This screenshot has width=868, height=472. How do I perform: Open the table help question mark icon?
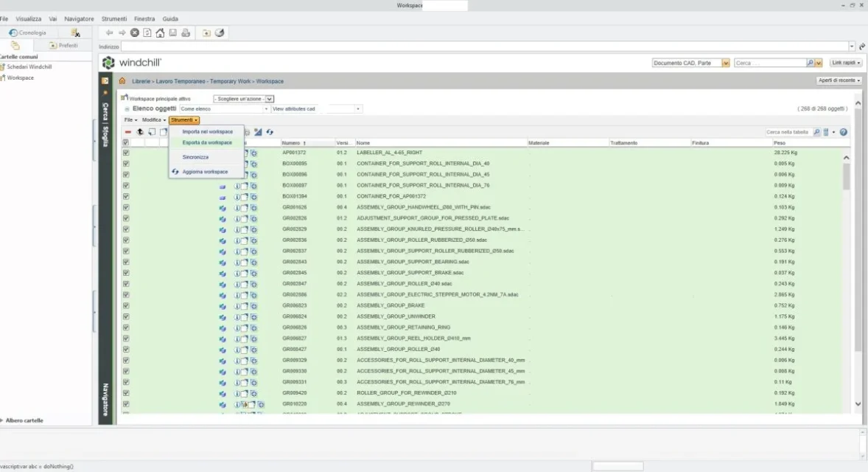pyautogui.click(x=843, y=132)
